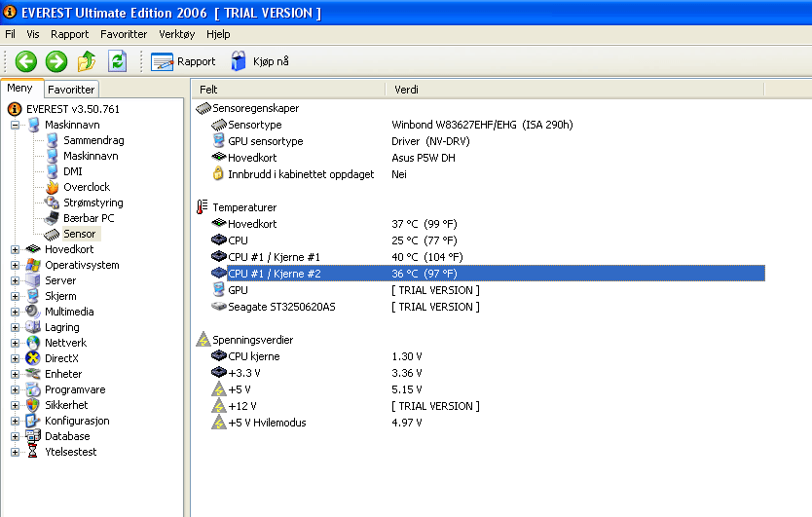812x517 pixels.
Task: Click the Lagring storage icon
Action: (33, 327)
